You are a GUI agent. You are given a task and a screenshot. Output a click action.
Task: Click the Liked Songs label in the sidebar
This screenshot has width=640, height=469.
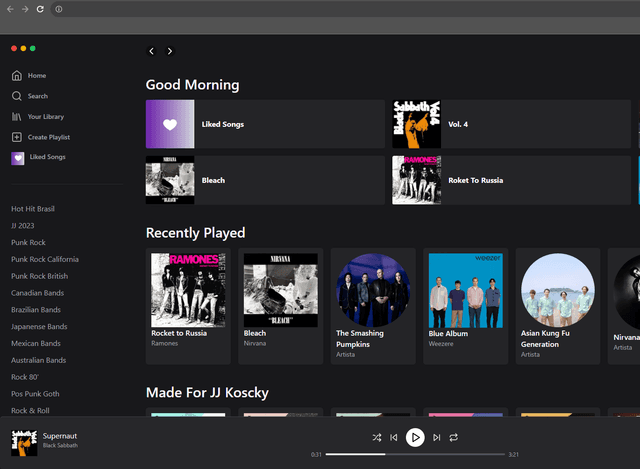tap(47, 157)
